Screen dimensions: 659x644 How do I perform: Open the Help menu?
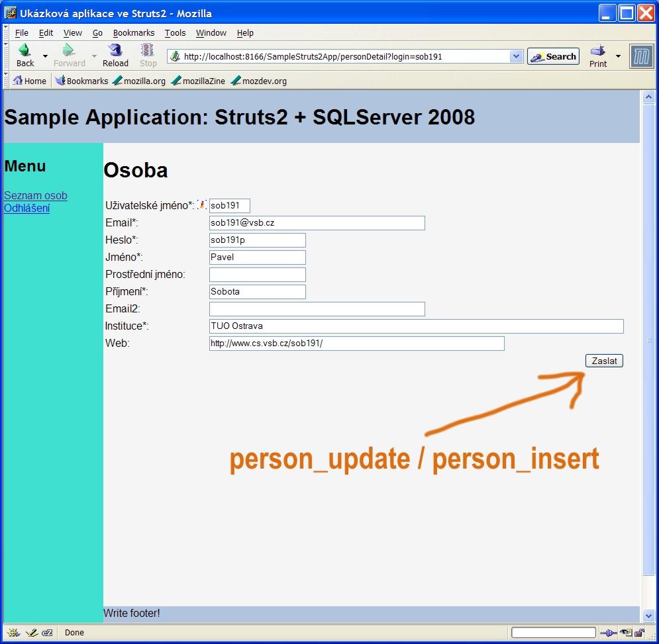(x=245, y=33)
